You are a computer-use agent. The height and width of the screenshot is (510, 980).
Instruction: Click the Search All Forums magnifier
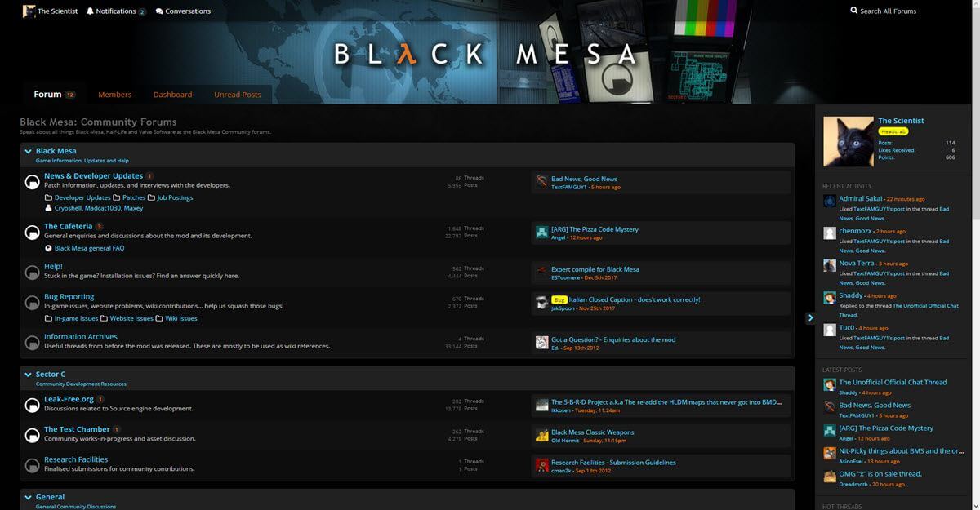click(x=853, y=11)
